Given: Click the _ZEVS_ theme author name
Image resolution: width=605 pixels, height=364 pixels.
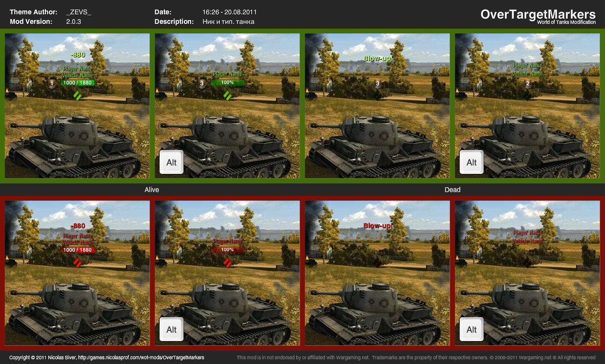Looking at the screenshot, I should (78, 12).
